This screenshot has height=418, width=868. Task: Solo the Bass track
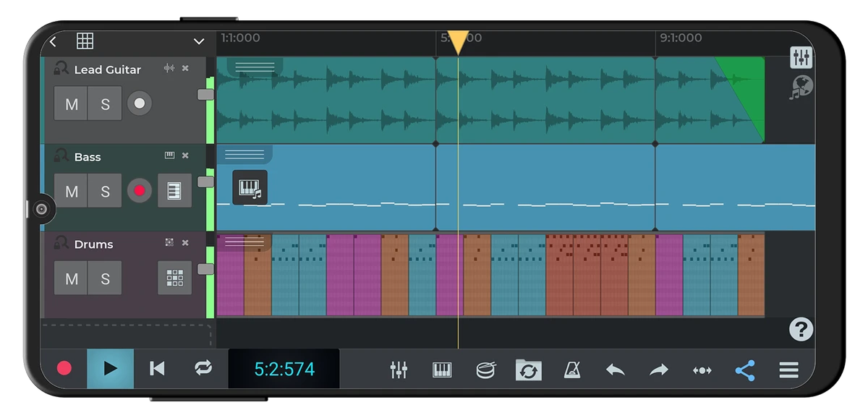point(105,191)
